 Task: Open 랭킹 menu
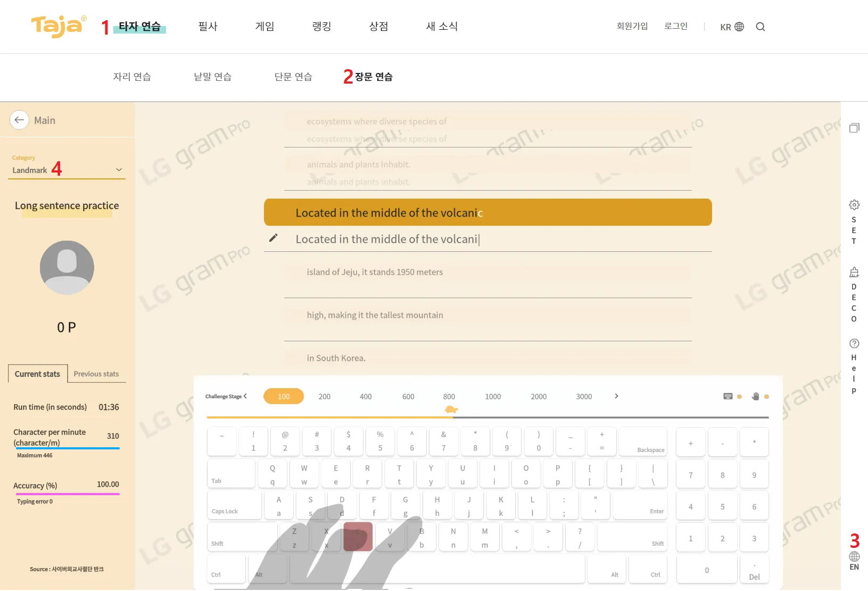coord(322,26)
